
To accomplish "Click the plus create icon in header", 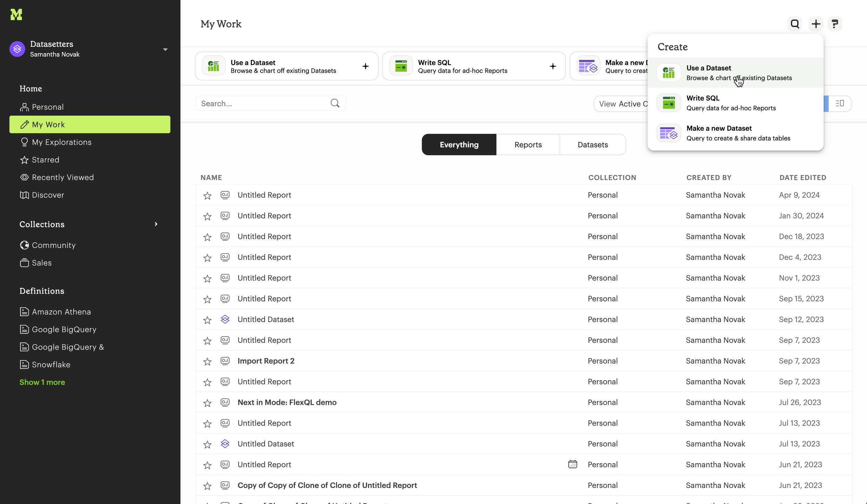I will click(816, 24).
